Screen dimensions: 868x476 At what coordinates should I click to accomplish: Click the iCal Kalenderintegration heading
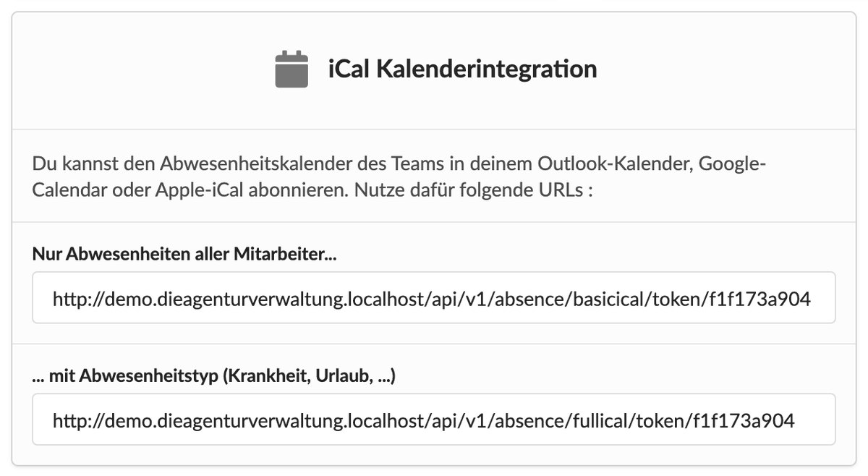462,69
